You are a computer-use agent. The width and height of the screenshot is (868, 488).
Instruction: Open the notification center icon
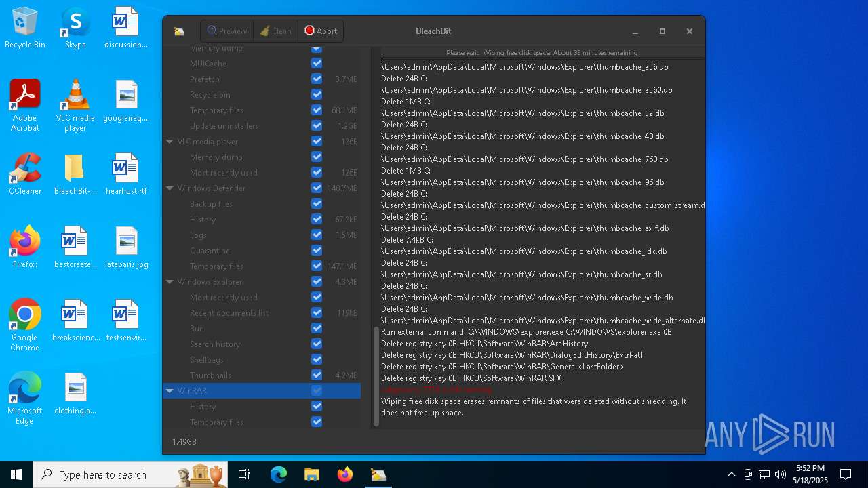[x=846, y=474]
